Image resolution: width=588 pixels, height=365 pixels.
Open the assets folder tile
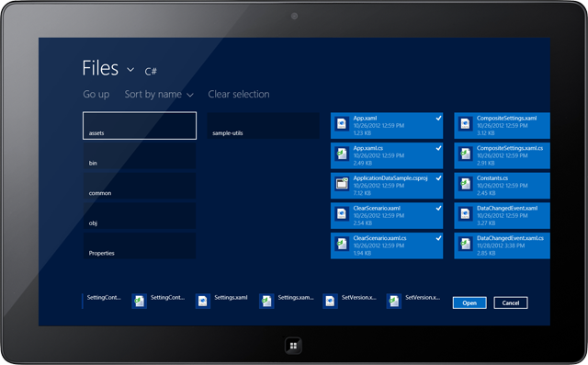[140, 126]
